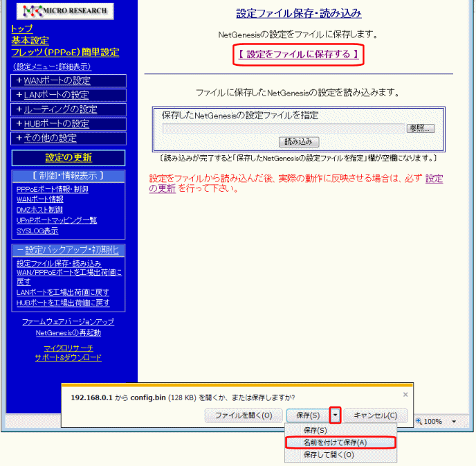Expand the LANポートの設定 menu
Viewport: 476px width, 466px height.
click(x=68, y=95)
